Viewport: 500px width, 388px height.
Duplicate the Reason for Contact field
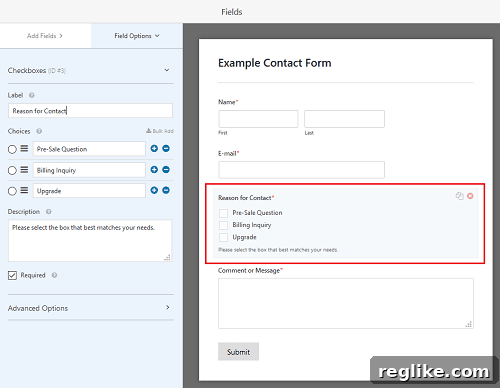(459, 196)
